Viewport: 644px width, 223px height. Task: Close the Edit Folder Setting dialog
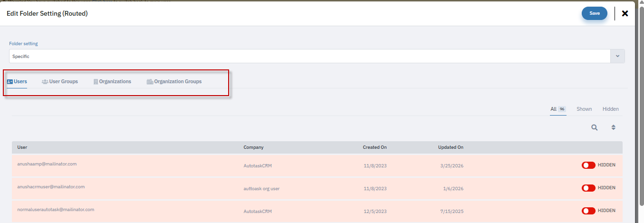coord(625,13)
